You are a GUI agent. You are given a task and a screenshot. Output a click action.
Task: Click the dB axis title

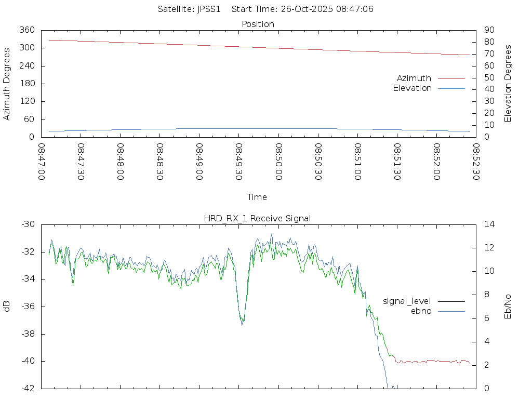pyautogui.click(x=7, y=307)
